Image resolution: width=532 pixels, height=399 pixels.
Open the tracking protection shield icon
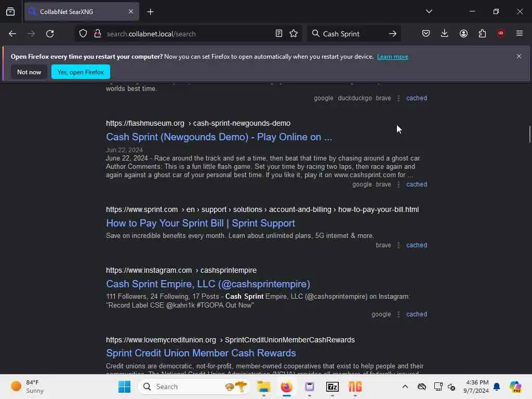pyautogui.click(x=83, y=34)
